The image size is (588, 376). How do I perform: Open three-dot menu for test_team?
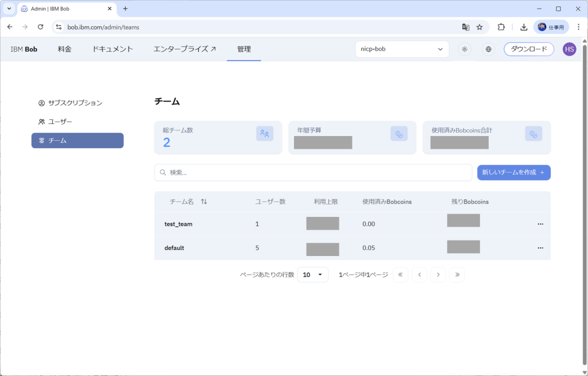pos(540,224)
